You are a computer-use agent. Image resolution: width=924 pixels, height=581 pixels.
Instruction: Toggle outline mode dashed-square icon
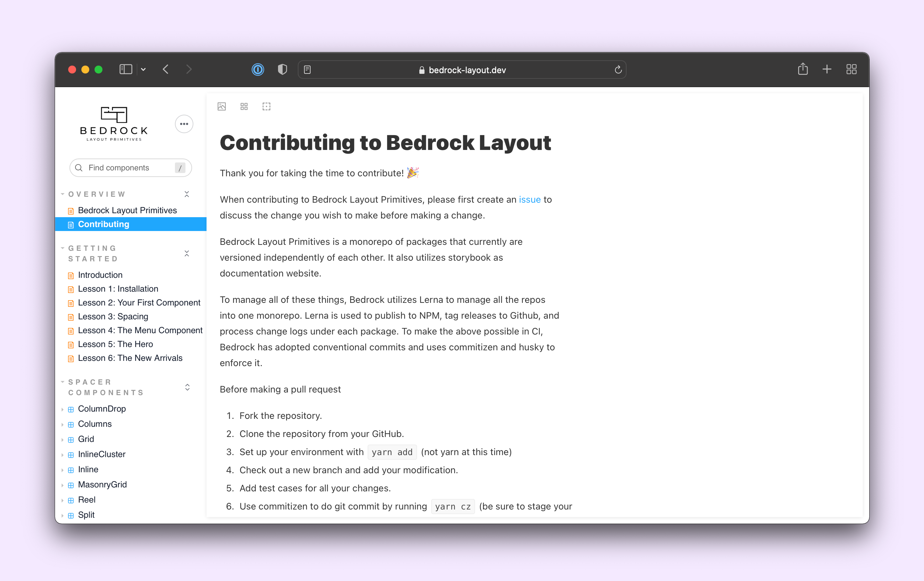(266, 106)
